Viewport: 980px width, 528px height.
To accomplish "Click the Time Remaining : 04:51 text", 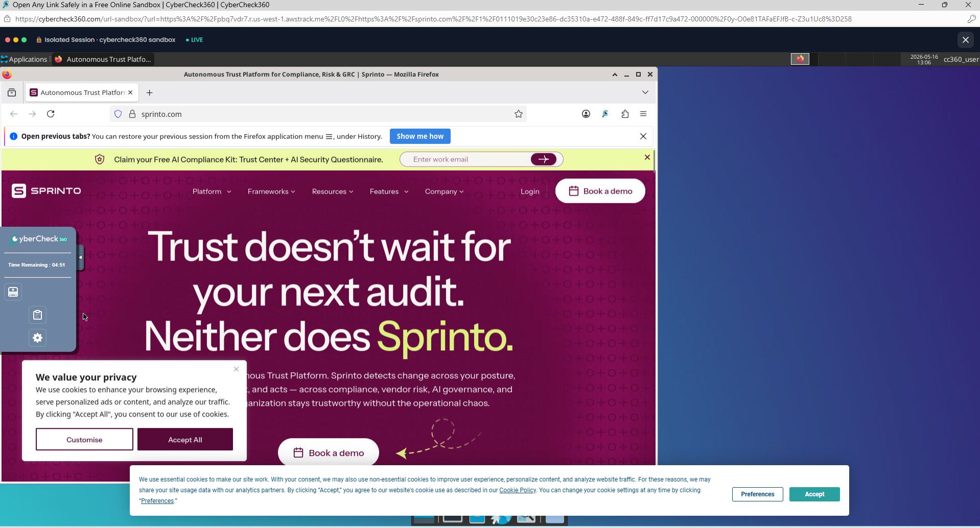I will pos(37,265).
